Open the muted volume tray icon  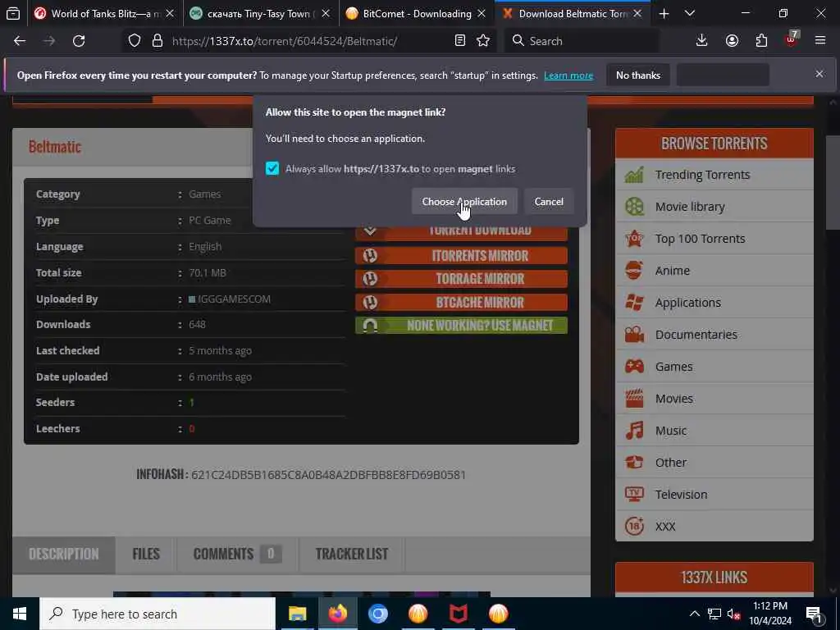click(734, 614)
